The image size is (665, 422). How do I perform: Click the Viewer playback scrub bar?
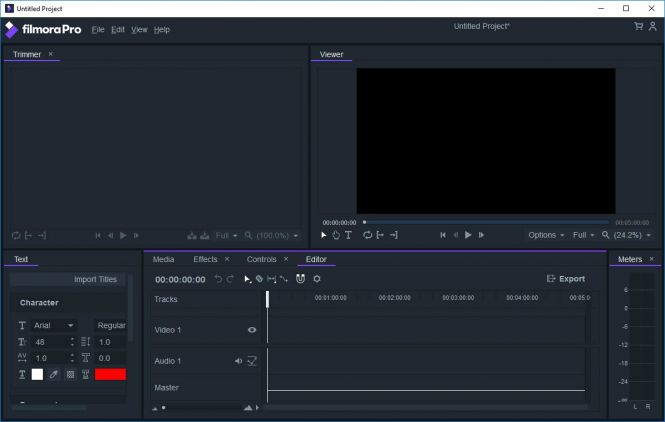[x=486, y=222]
